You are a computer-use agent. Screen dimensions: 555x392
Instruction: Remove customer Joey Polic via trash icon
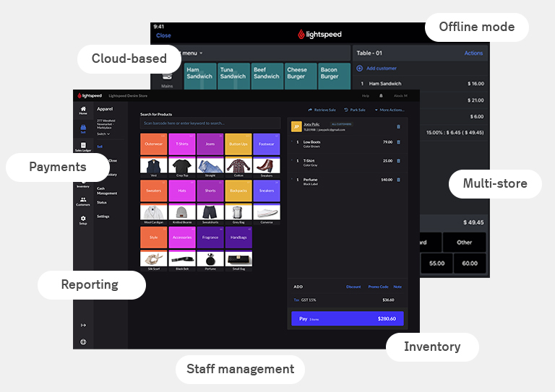(x=398, y=126)
